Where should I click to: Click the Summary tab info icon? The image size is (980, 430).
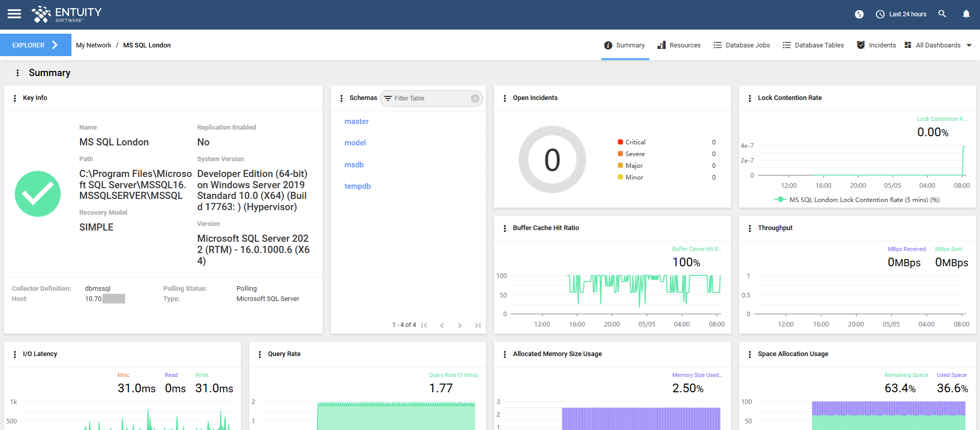tap(608, 45)
